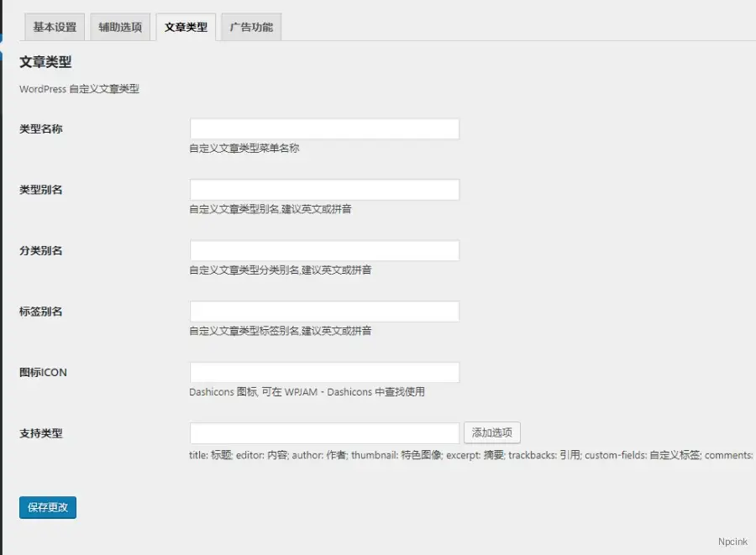Click the WordPress 自定义文章类型 description text

coord(78,88)
